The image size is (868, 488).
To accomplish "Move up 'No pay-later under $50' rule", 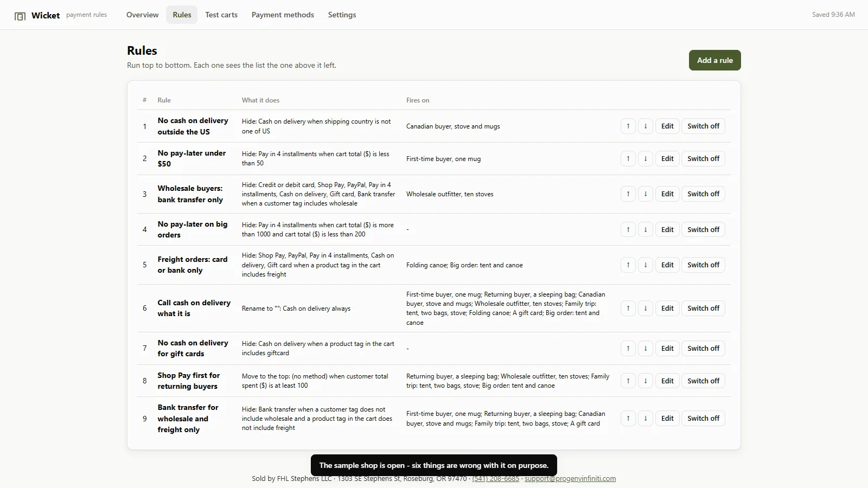I will pyautogui.click(x=628, y=159).
